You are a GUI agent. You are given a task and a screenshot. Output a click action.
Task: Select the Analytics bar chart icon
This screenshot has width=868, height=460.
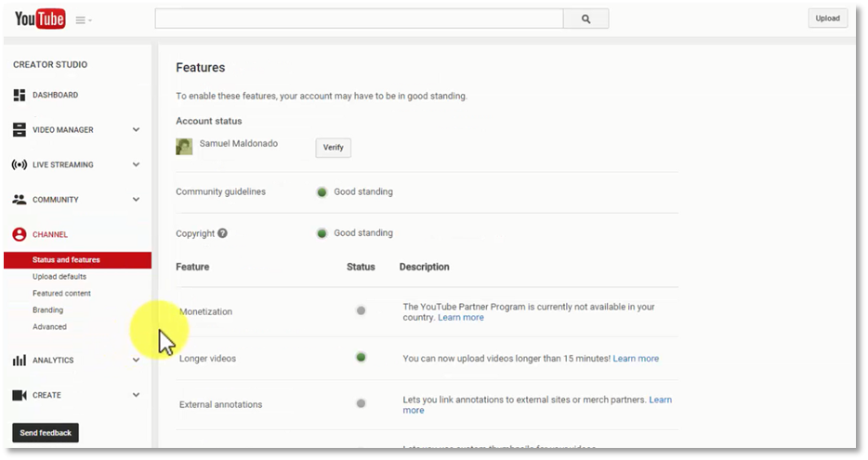20,361
